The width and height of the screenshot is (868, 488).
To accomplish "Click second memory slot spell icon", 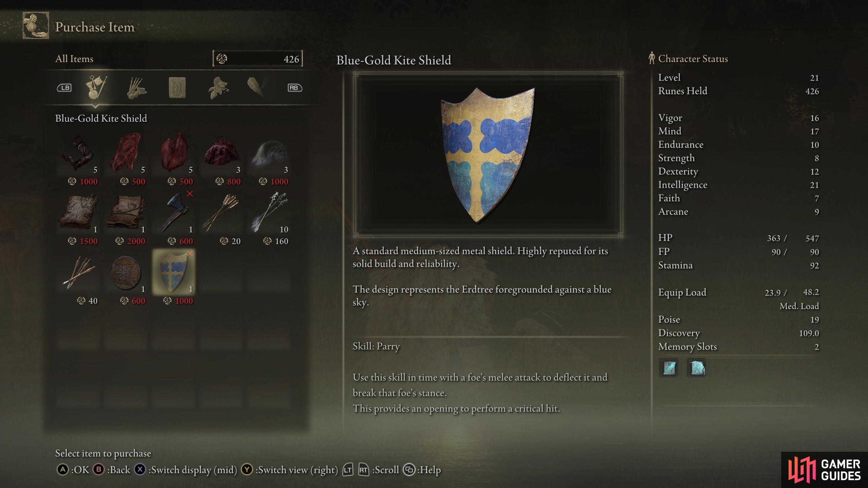I will 697,368.
